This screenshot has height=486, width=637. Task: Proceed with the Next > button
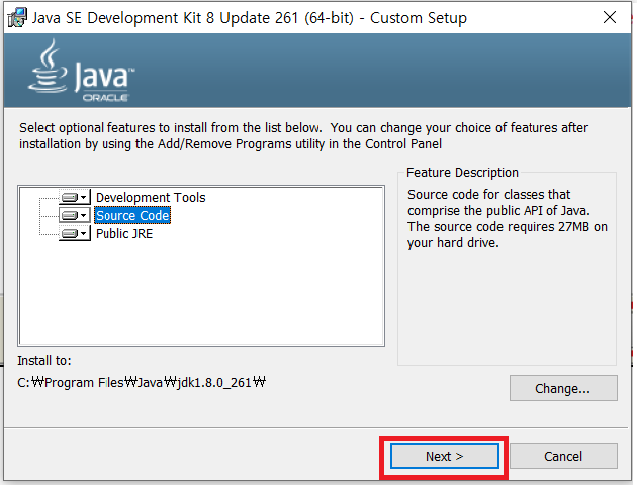coord(444,456)
